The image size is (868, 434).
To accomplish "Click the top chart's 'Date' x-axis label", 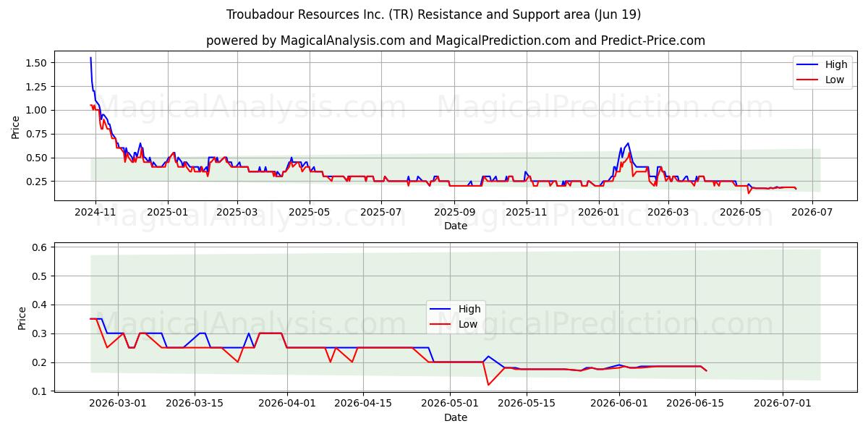I will click(456, 226).
